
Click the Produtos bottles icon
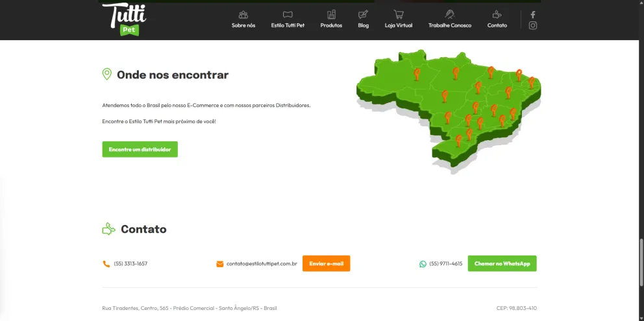(x=331, y=15)
